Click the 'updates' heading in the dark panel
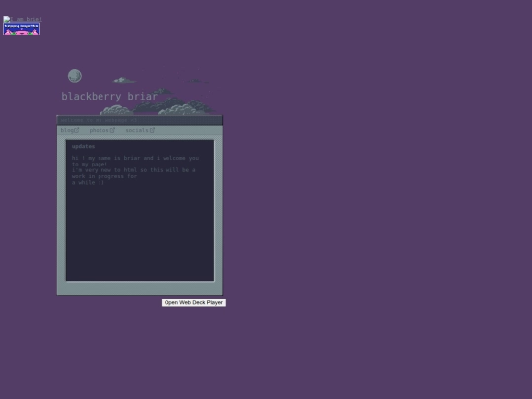The width and height of the screenshot is (532, 399). click(83, 146)
